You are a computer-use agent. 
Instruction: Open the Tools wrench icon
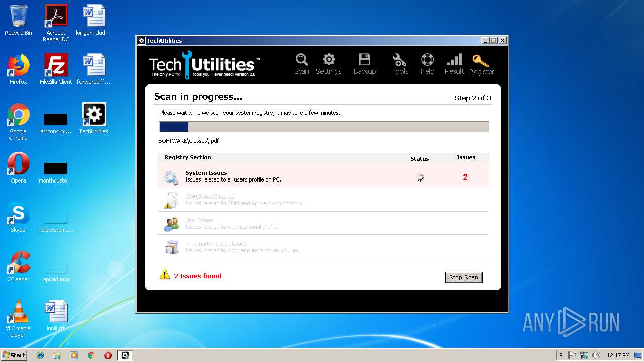[x=400, y=64]
